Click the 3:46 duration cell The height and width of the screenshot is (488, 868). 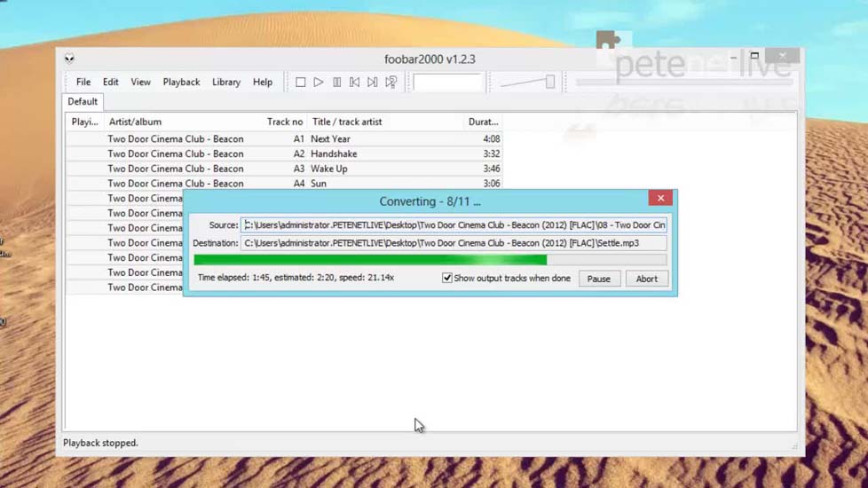[x=491, y=169]
